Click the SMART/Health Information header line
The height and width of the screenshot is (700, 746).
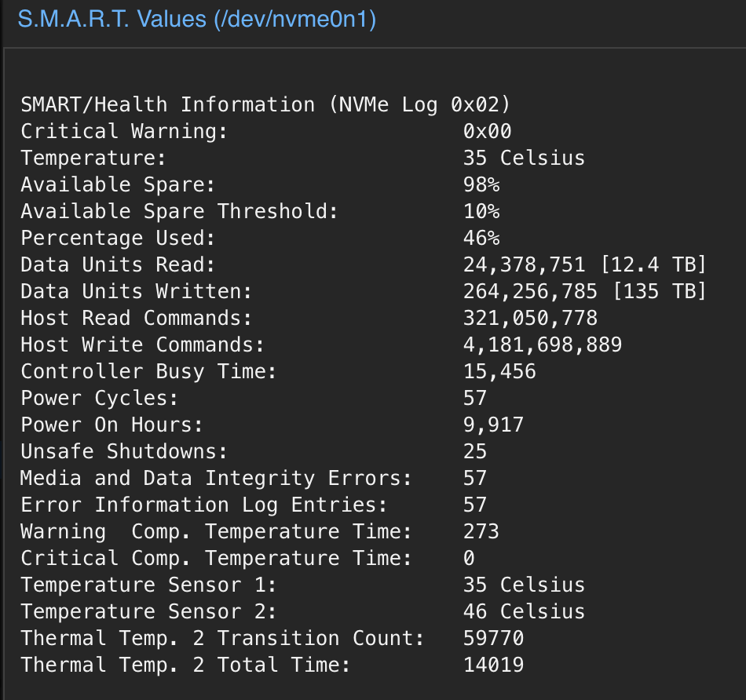(x=265, y=104)
